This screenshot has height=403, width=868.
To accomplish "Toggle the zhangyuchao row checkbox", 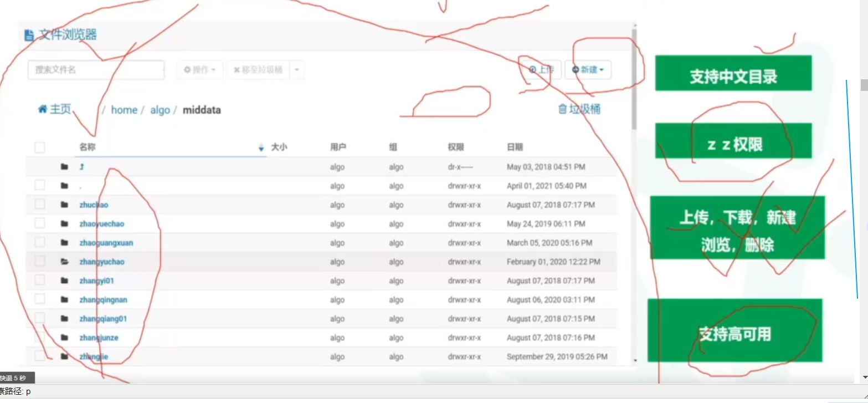I will tap(40, 261).
